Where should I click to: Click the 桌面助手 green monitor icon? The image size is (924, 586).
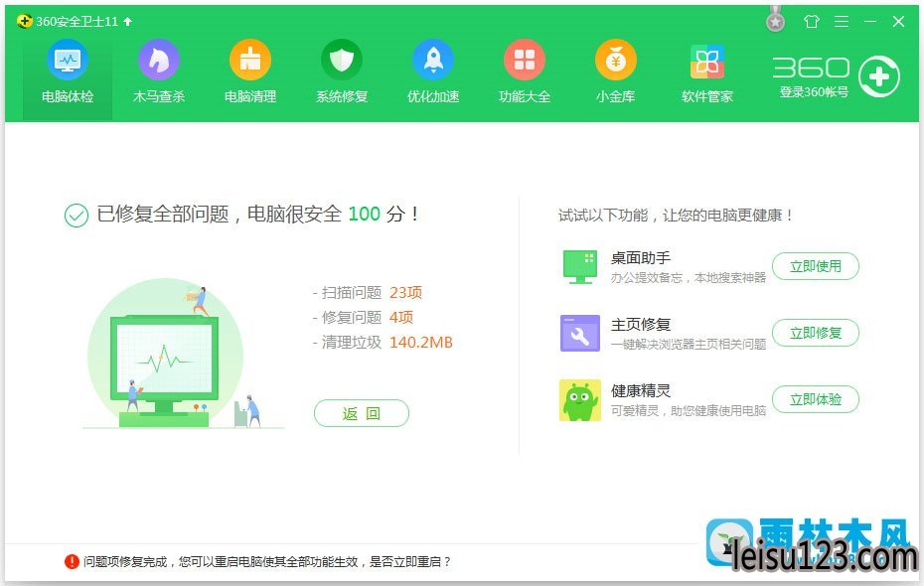[x=580, y=267]
